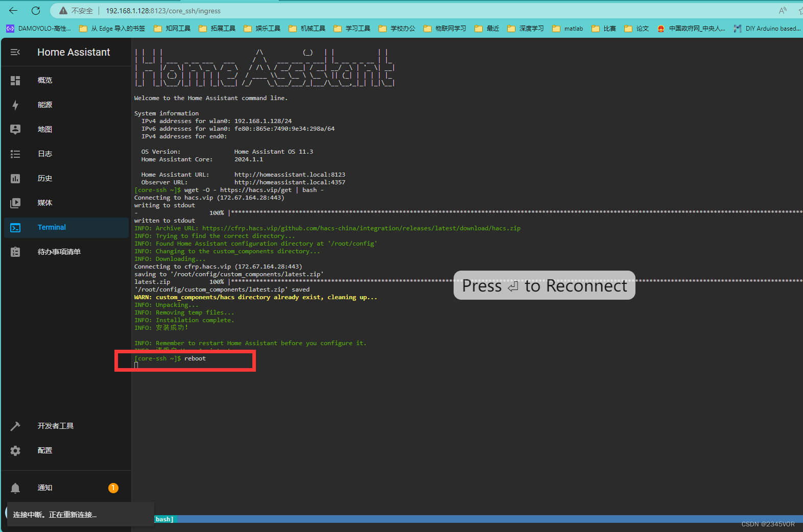The width and height of the screenshot is (803, 532).
Task: Open 机械工具 bookmark folder
Action: tap(307, 29)
